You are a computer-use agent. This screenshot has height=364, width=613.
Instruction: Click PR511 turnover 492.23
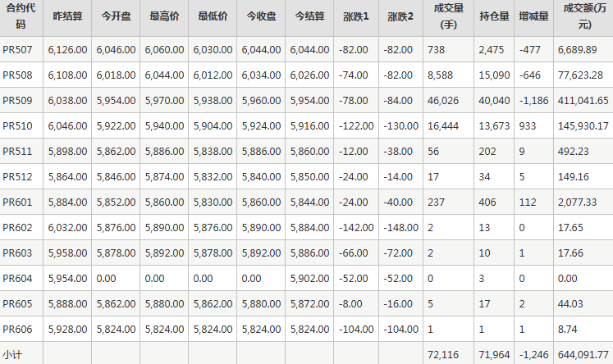pyautogui.click(x=573, y=152)
